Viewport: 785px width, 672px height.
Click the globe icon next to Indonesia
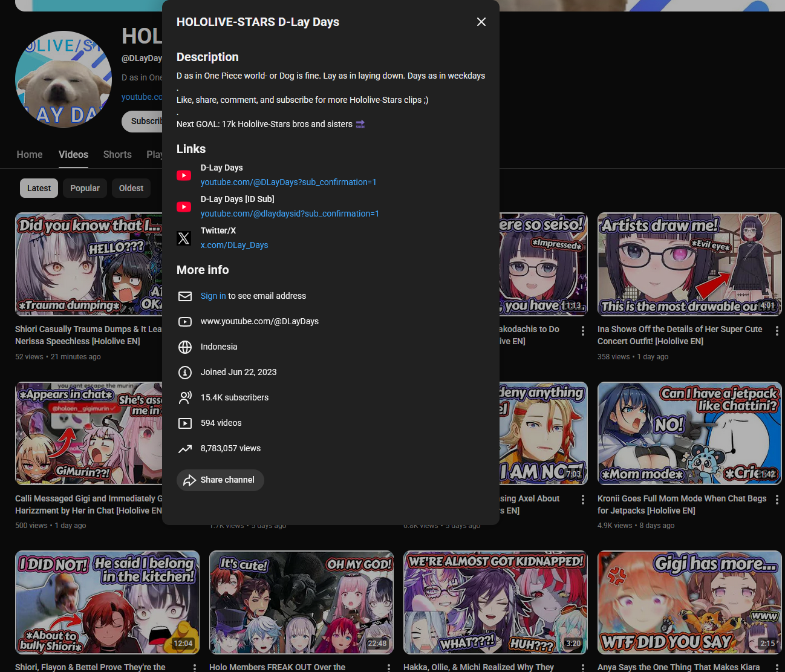coord(185,347)
